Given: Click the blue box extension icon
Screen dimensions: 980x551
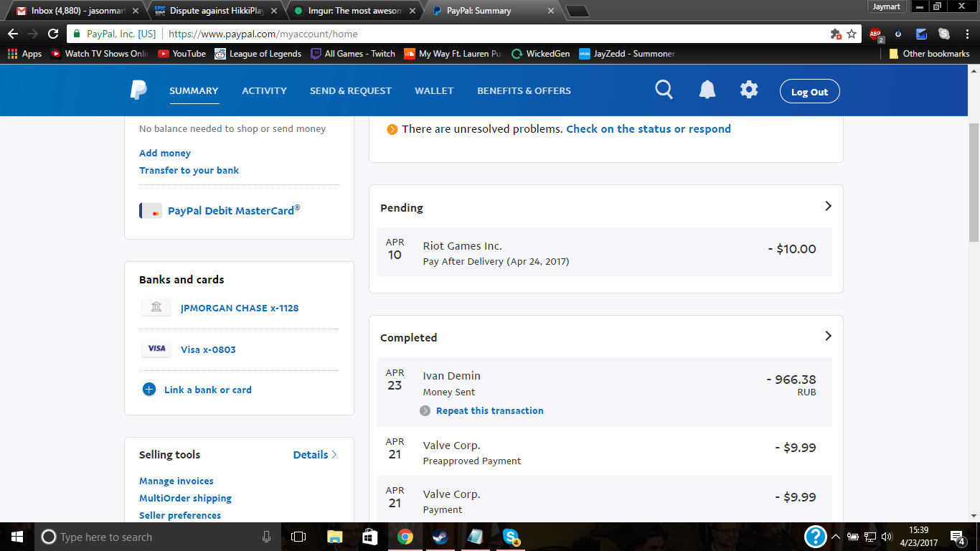Looking at the screenshot, I should [921, 34].
